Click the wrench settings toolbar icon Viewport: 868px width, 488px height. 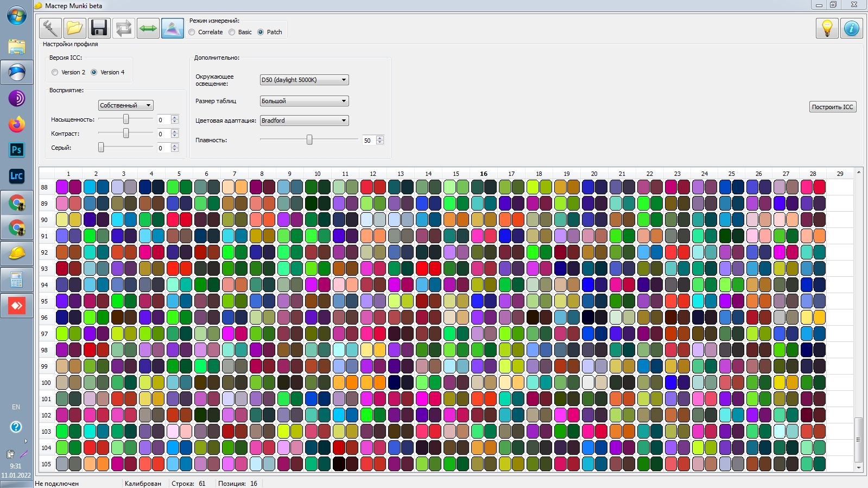click(50, 28)
